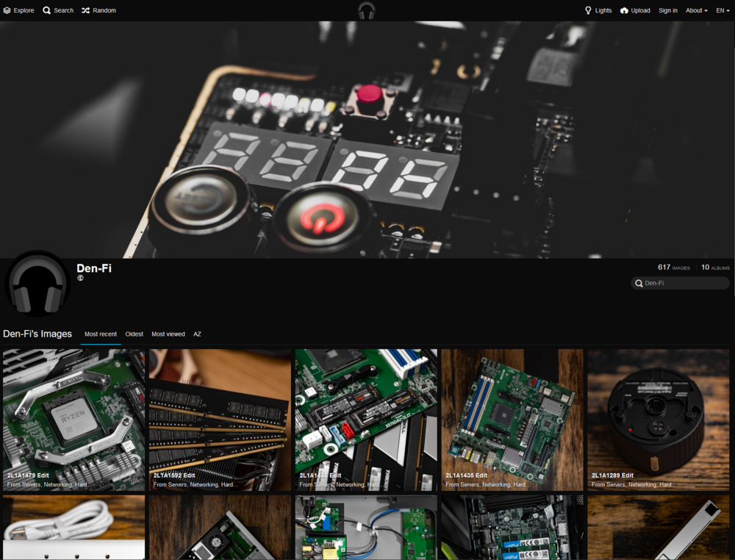The image size is (735, 560).
Task: View the 10 albums link
Action: 714,268
